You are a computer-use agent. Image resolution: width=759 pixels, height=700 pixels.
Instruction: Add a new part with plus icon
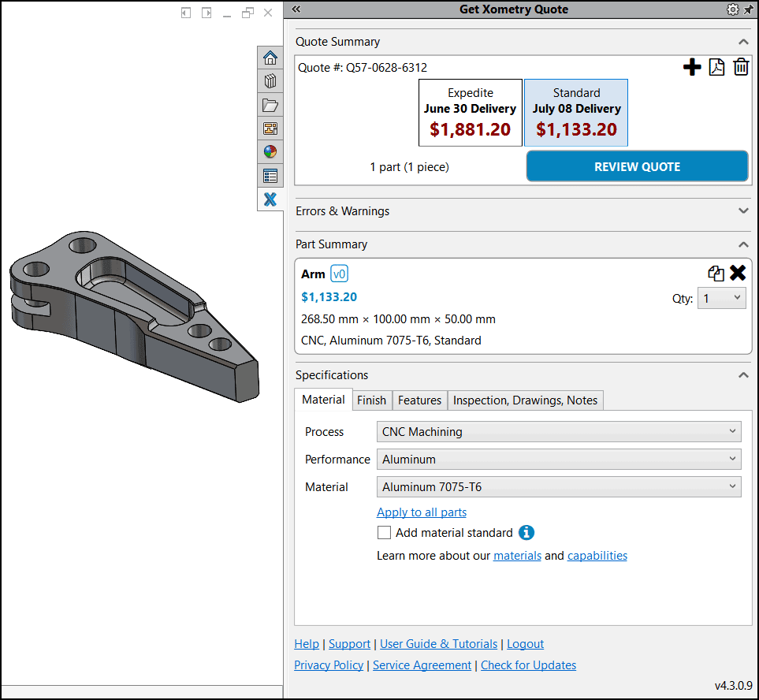(x=692, y=67)
